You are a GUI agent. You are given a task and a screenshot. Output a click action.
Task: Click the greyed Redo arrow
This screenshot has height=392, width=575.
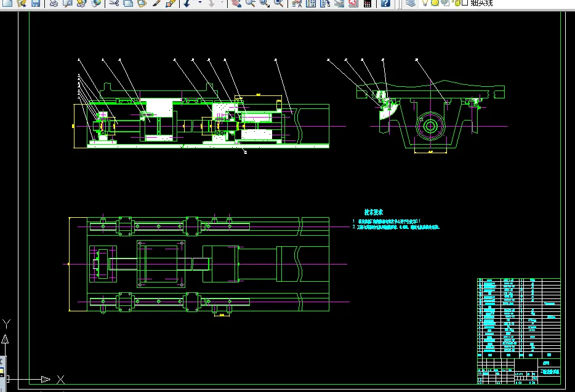click(x=211, y=3)
